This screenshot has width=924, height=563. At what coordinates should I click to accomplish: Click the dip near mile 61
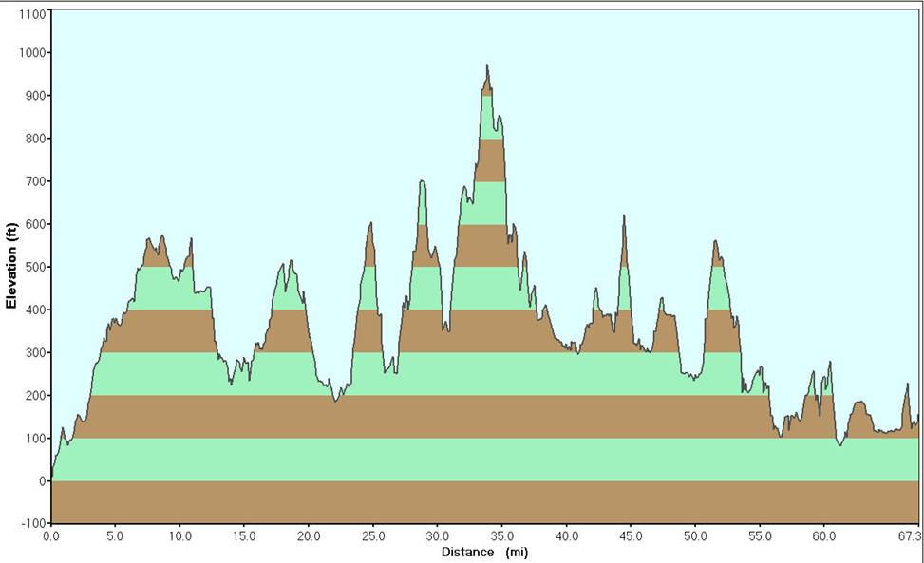pyautogui.click(x=839, y=443)
